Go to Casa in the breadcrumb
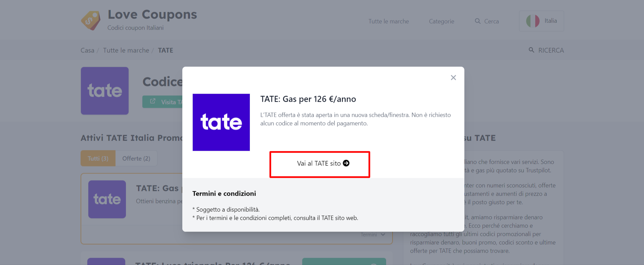 point(87,50)
